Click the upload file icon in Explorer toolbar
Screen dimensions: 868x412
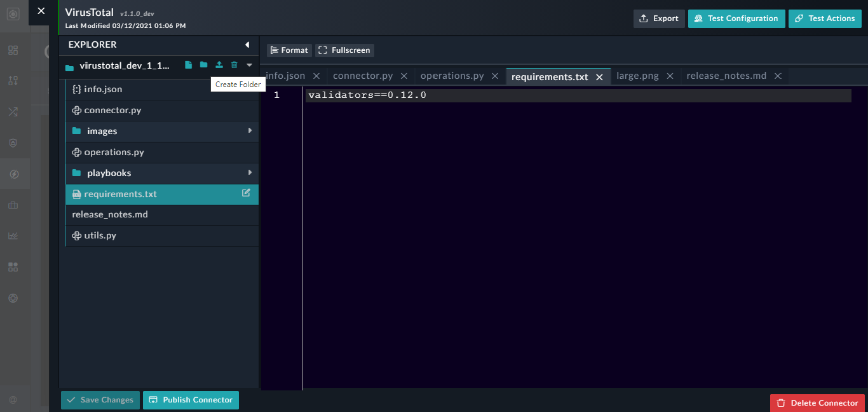[219, 65]
